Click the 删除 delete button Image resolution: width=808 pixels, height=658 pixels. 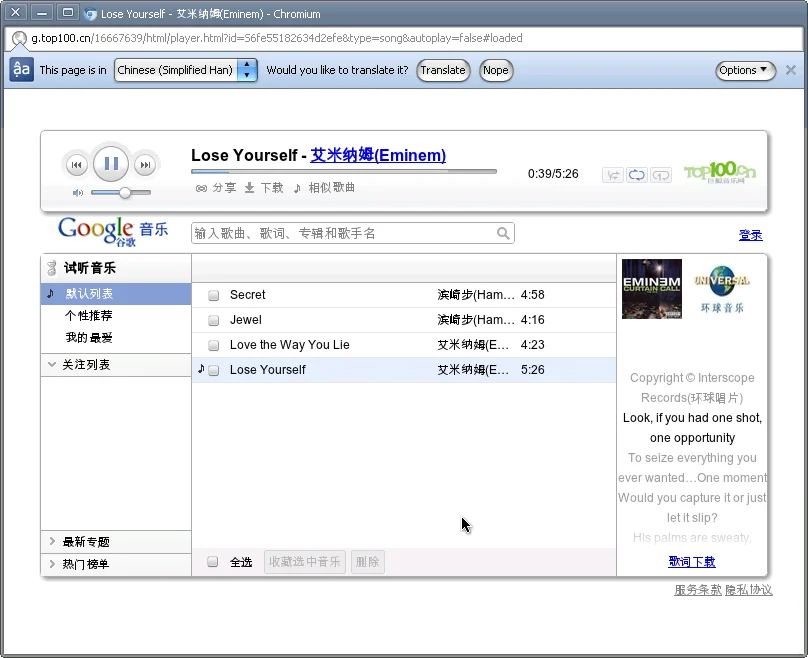pos(367,562)
